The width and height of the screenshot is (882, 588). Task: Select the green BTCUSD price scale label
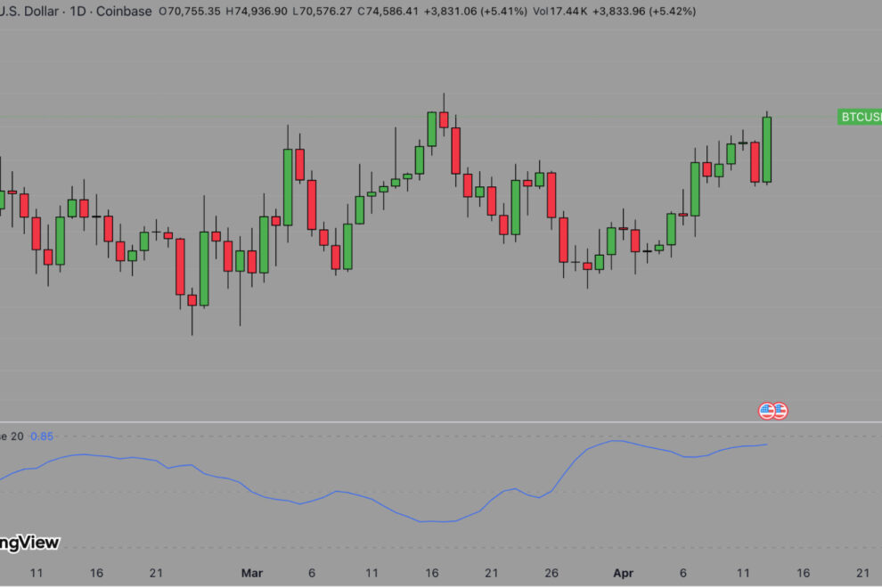(860, 117)
